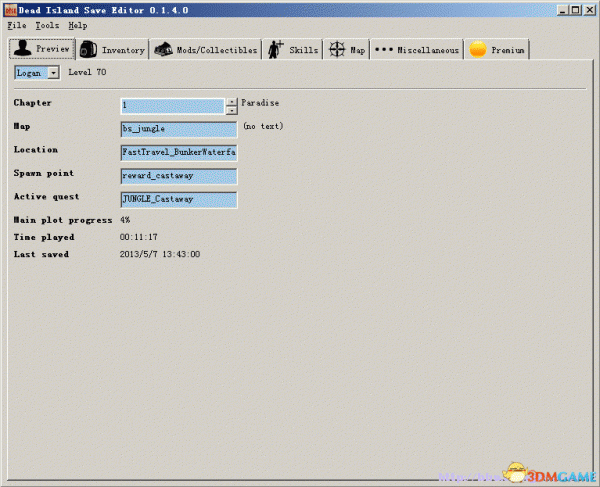The width and height of the screenshot is (600, 487).
Task: Click the Skills figure icon
Action: pyautogui.click(x=276, y=49)
